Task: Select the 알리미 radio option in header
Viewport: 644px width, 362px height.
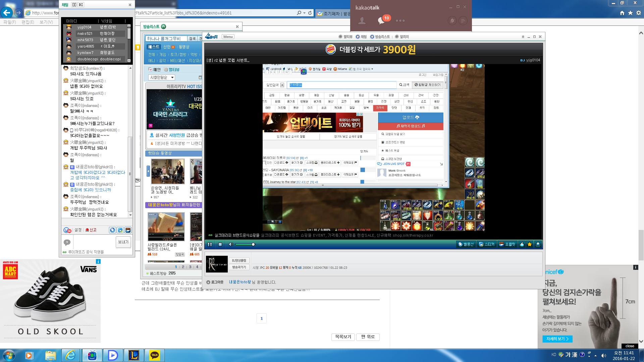Action: pyautogui.click(x=397, y=37)
